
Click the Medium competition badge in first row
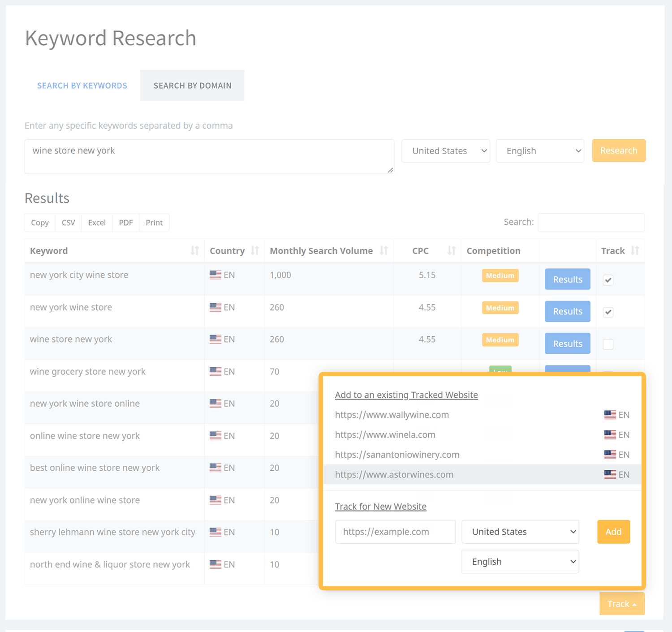[x=500, y=275]
